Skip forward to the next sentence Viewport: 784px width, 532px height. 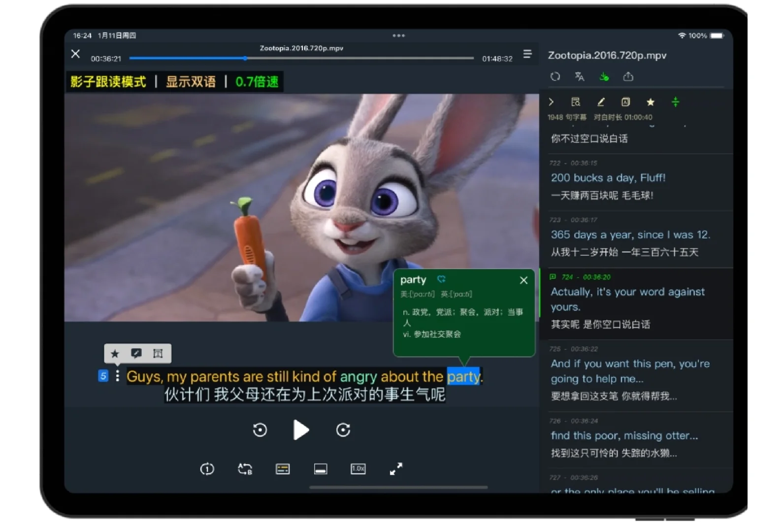(343, 430)
